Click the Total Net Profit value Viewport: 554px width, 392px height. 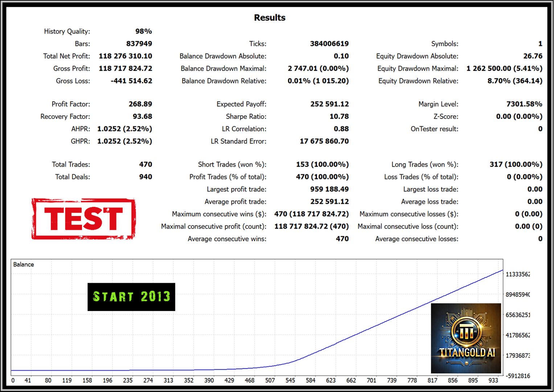click(126, 56)
